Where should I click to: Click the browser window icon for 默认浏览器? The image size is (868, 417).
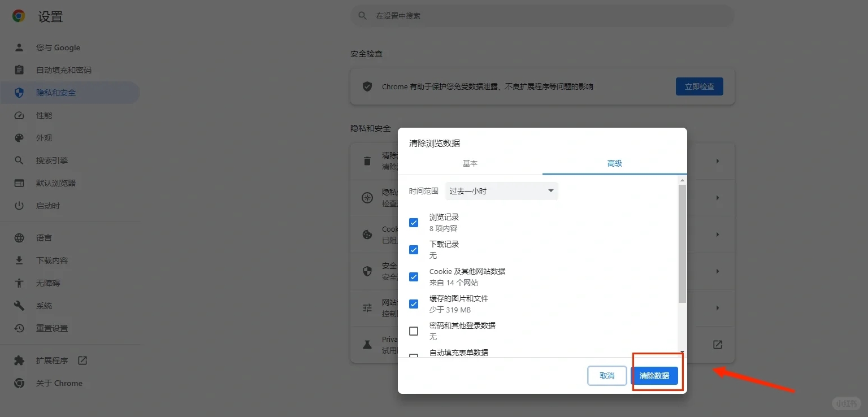tap(19, 183)
